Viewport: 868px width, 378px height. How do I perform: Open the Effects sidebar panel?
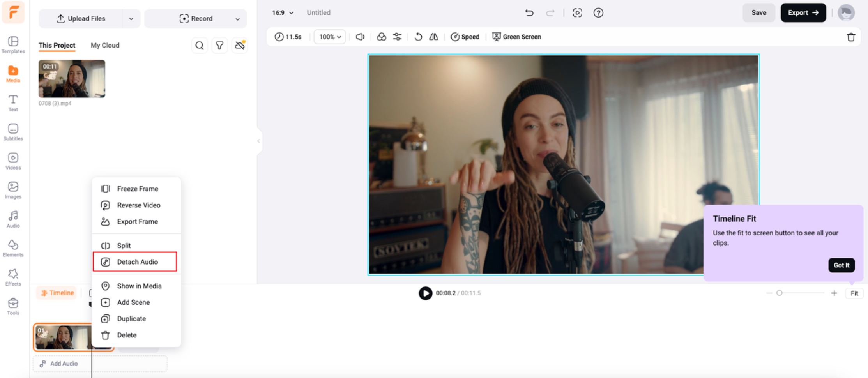tap(13, 277)
